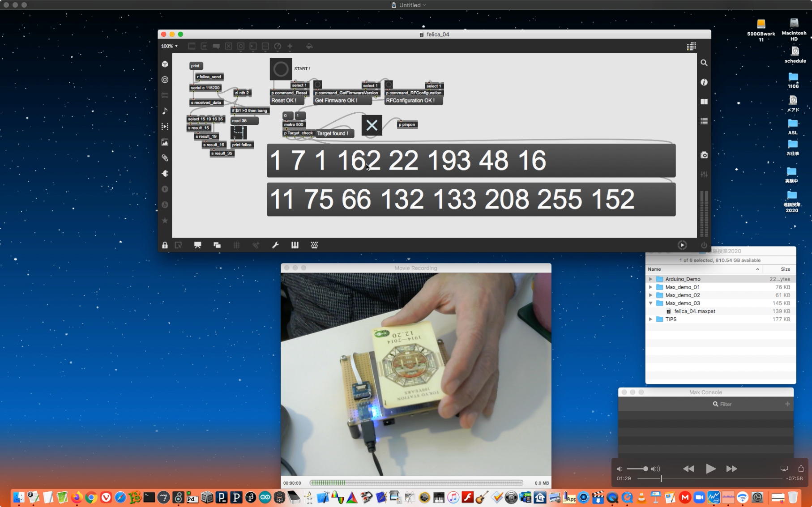Open the patcher search magnifier in right sidebar
812x507 pixels.
click(x=704, y=63)
